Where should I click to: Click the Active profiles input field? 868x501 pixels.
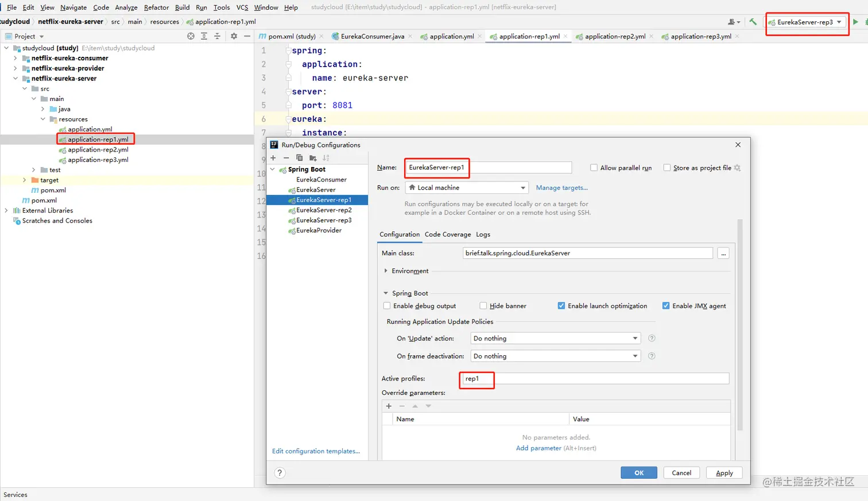coord(595,379)
